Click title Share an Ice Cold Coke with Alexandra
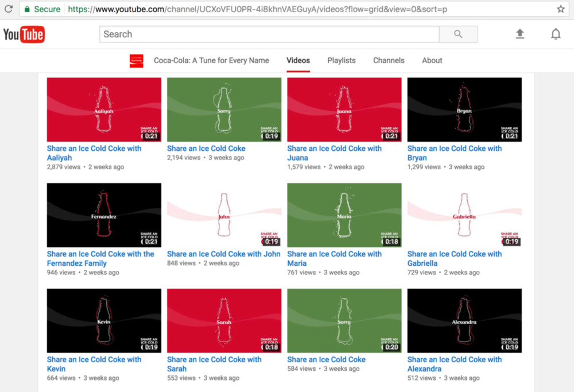 [x=454, y=364]
